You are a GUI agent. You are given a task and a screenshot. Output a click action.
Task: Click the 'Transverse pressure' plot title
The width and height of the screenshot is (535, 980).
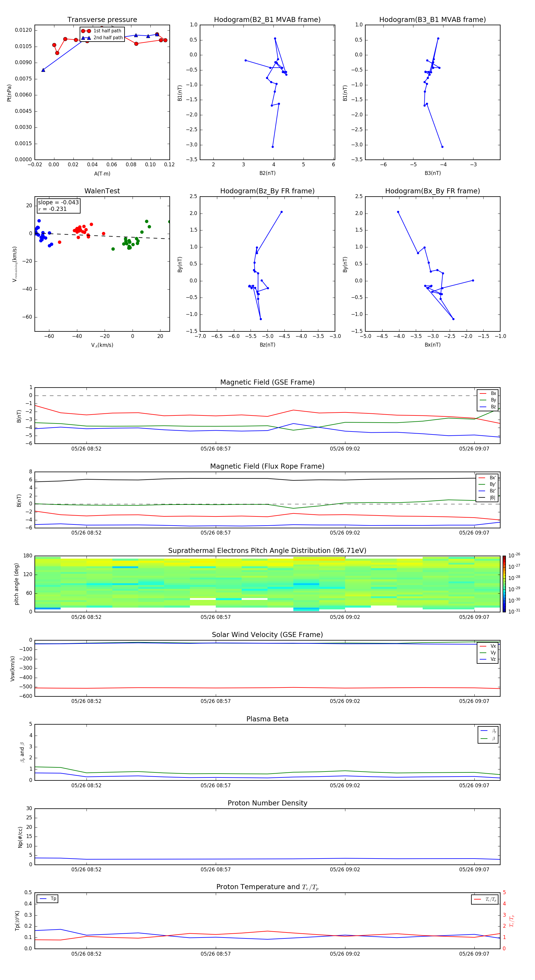(x=102, y=20)
